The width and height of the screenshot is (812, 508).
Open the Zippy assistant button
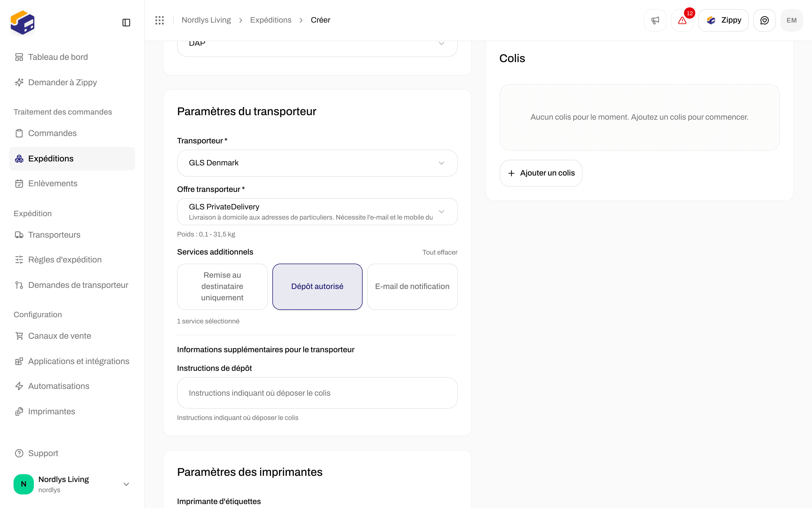(723, 20)
